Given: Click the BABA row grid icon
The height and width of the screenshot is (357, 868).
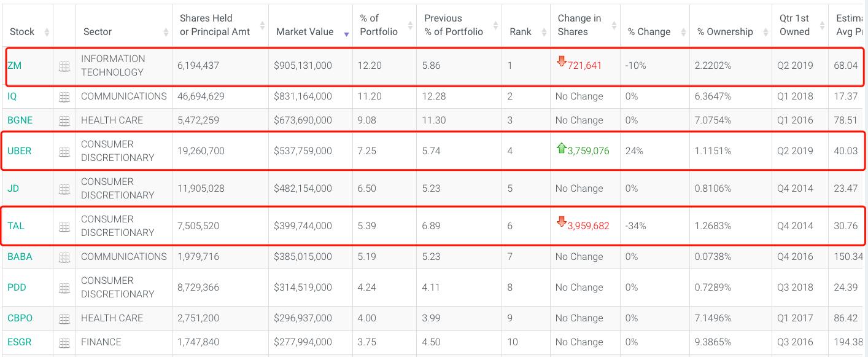Looking at the screenshot, I should point(64,257).
